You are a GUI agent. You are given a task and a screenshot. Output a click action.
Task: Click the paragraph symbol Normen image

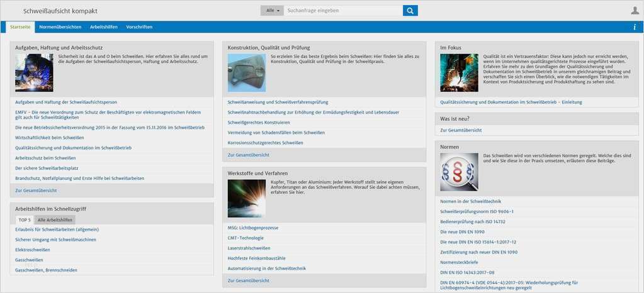[x=459, y=172]
